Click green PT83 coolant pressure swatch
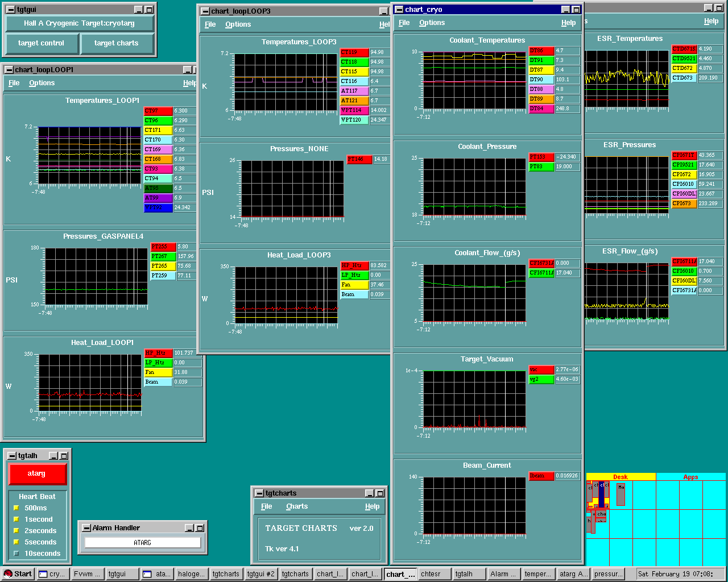This screenshot has width=728, height=582. (541, 167)
